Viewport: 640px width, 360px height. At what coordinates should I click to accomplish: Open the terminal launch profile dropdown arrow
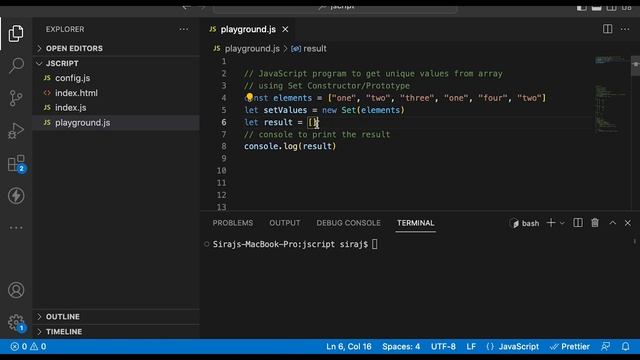[x=562, y=223]
